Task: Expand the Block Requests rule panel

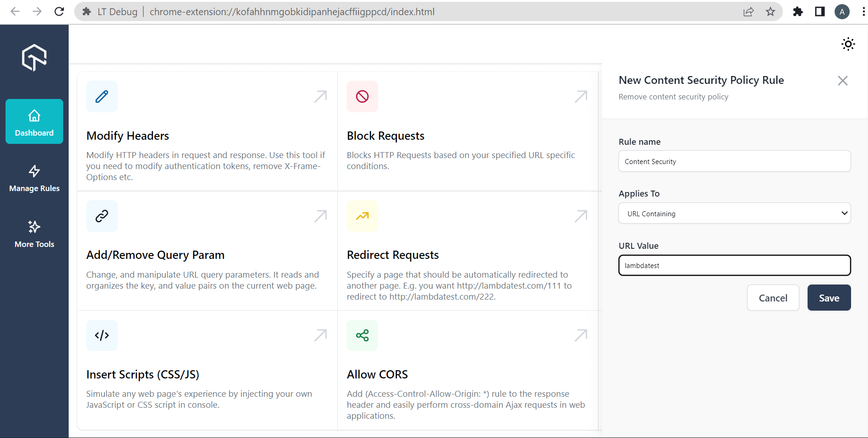Action: click(x=580, y=96)
